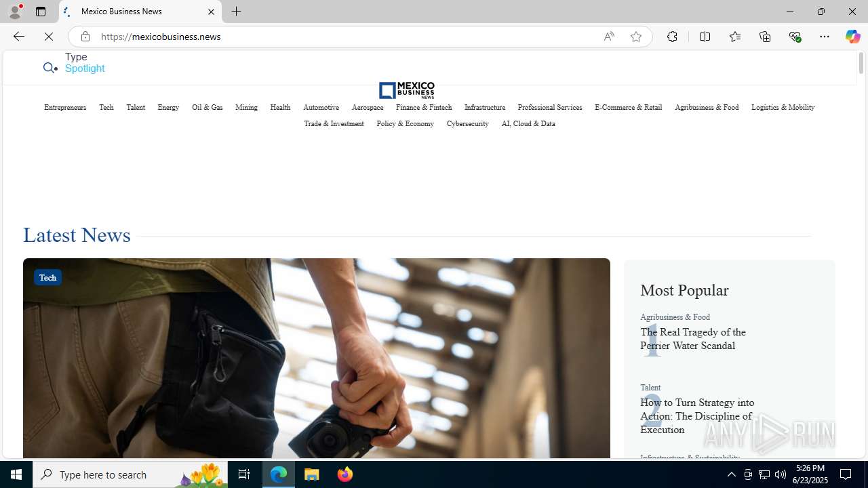This screenshot has width=868, height=488.
Task: Open Tab actions menu
Action: (x=41, y=12)
